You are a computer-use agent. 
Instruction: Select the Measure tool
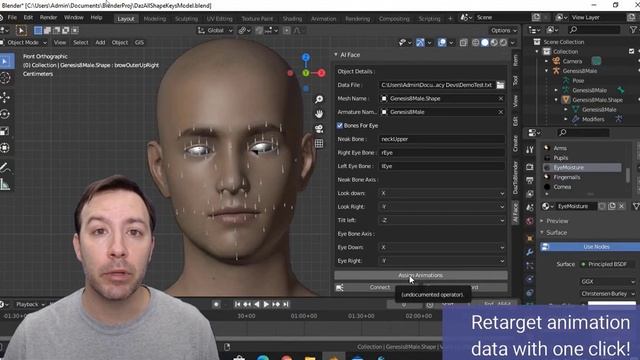pos(5,184)
